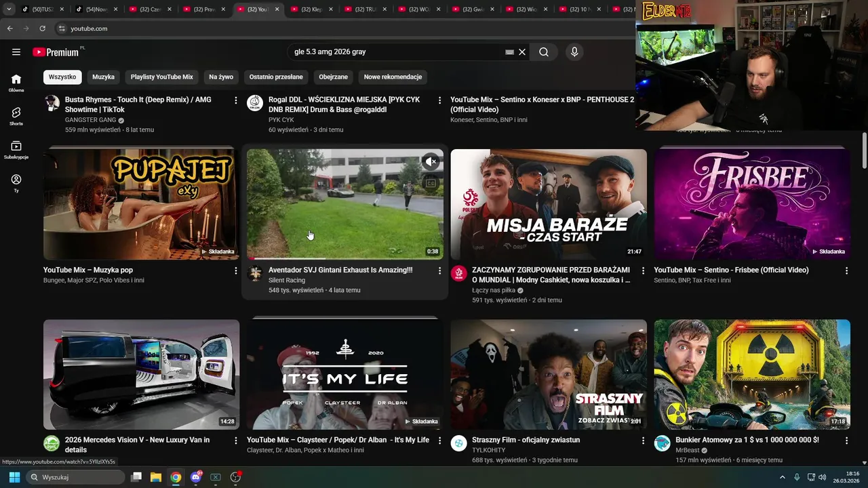The height and width of the screenshot is (488, 868).
Task: Open the PUPAJEJ eXy mix thumbnail
Action: 141,204
